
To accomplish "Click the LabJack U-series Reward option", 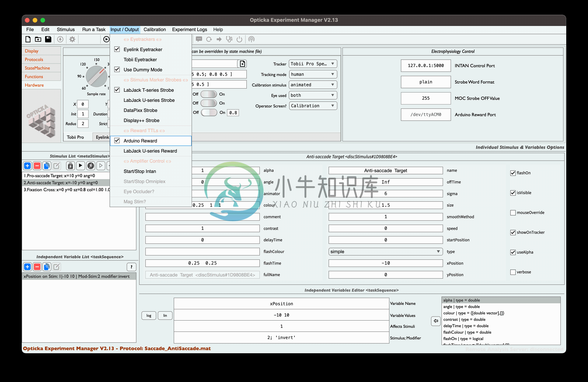I will coord(150,150).
